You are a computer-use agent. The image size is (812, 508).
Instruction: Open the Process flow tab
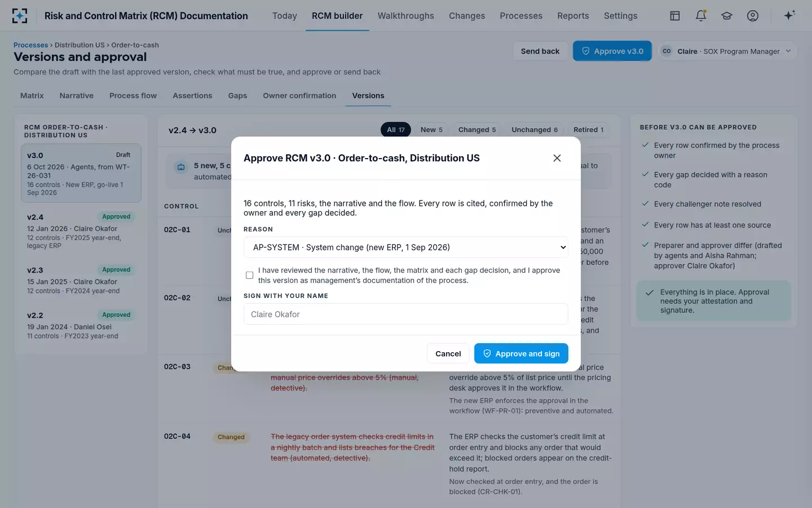tap(133, 95)
